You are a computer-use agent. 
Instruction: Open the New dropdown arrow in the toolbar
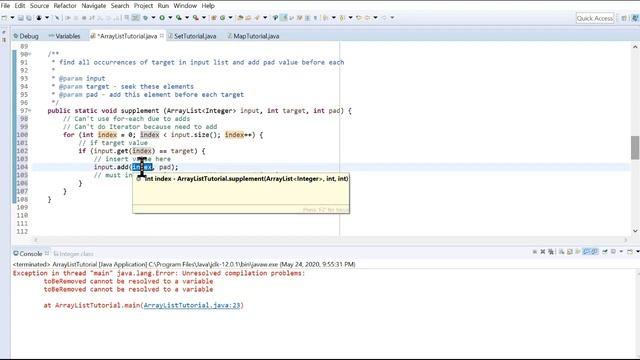[12, 18]
